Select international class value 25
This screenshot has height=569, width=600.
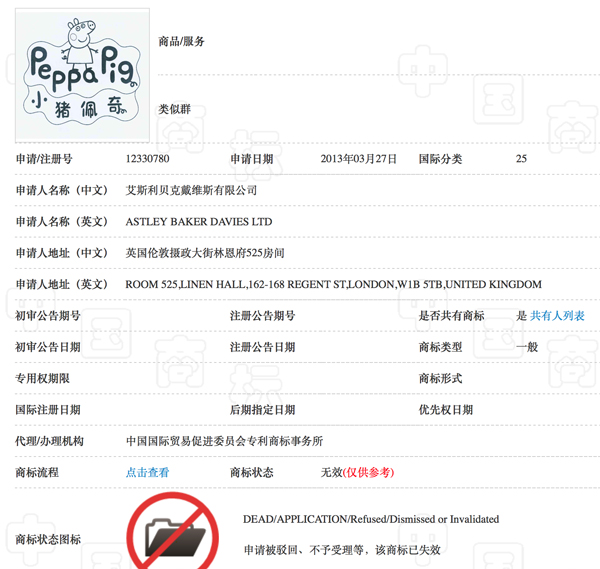tap(521, 158)
